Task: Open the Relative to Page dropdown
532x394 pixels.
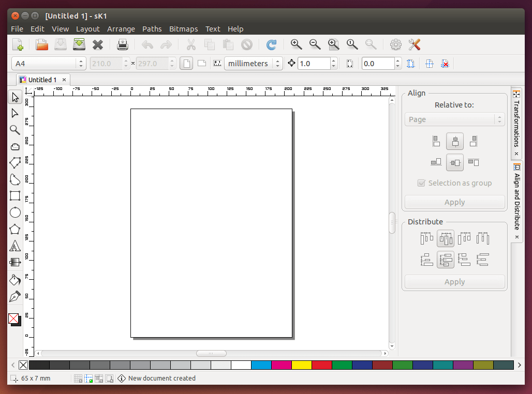Action: [454, 119]
